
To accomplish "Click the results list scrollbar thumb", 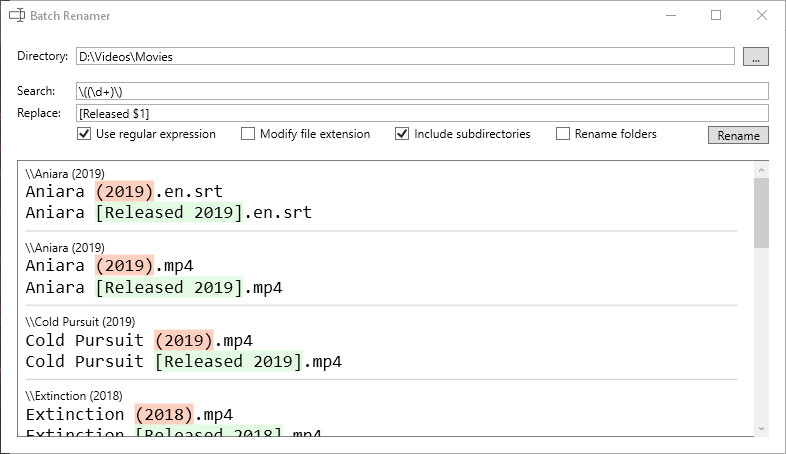I will pos(761,212).
